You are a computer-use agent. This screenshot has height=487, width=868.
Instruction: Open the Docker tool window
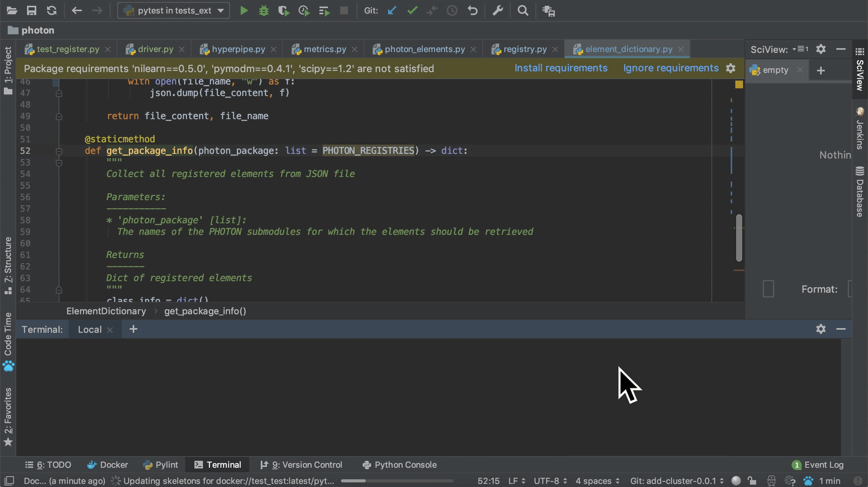coord(107,465)
